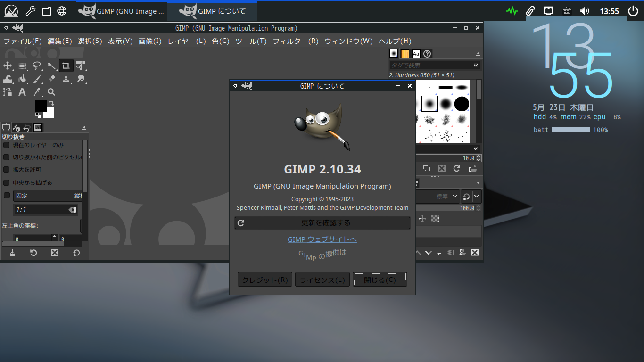Select the Free Select lasso tool
This screenshot has width=644, height=362.
[37, 66]
